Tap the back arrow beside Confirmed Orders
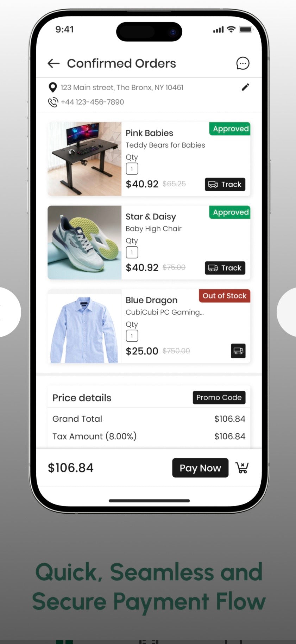The image size is (296, 644). 53,63
